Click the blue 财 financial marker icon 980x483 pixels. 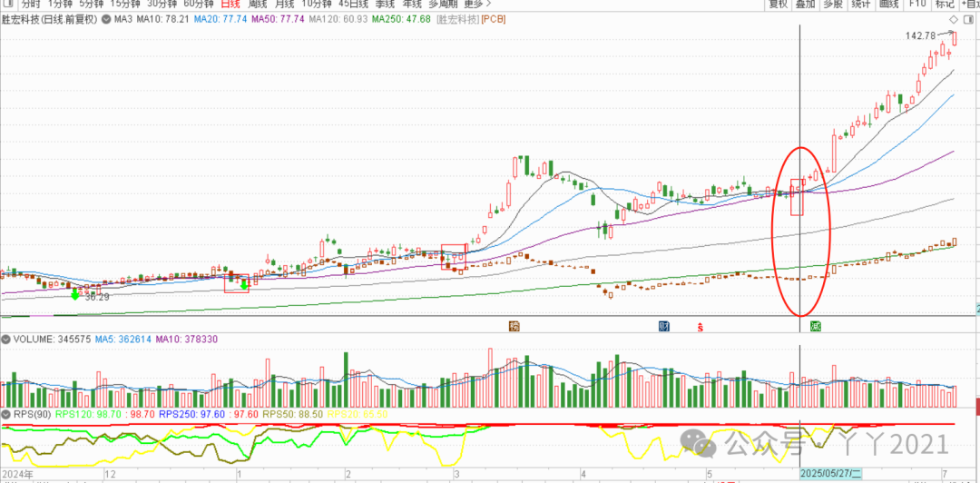664,326
